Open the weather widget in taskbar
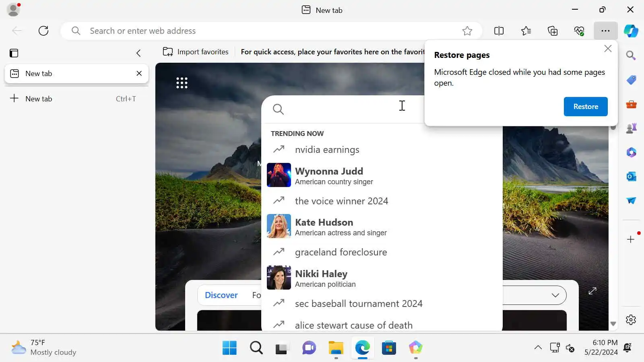 pos(43,348)
